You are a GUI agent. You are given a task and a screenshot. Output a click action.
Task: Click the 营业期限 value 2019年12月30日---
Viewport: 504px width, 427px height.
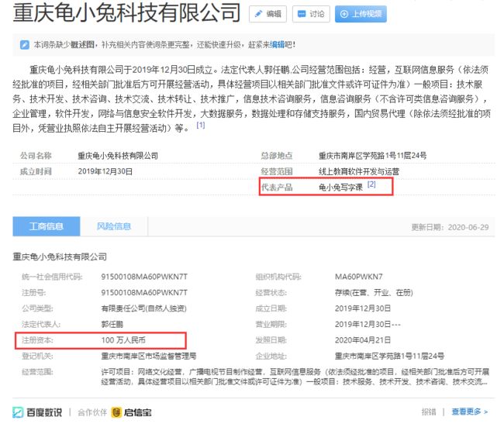[368, 324]
